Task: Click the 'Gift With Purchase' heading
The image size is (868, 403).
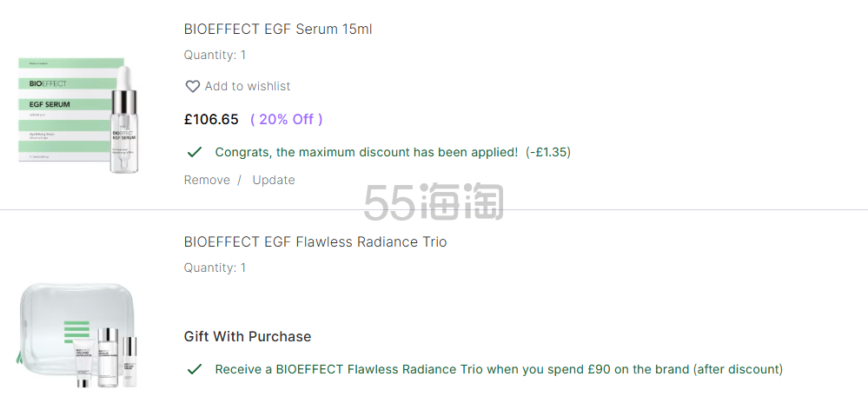Action: click(248, 337)
